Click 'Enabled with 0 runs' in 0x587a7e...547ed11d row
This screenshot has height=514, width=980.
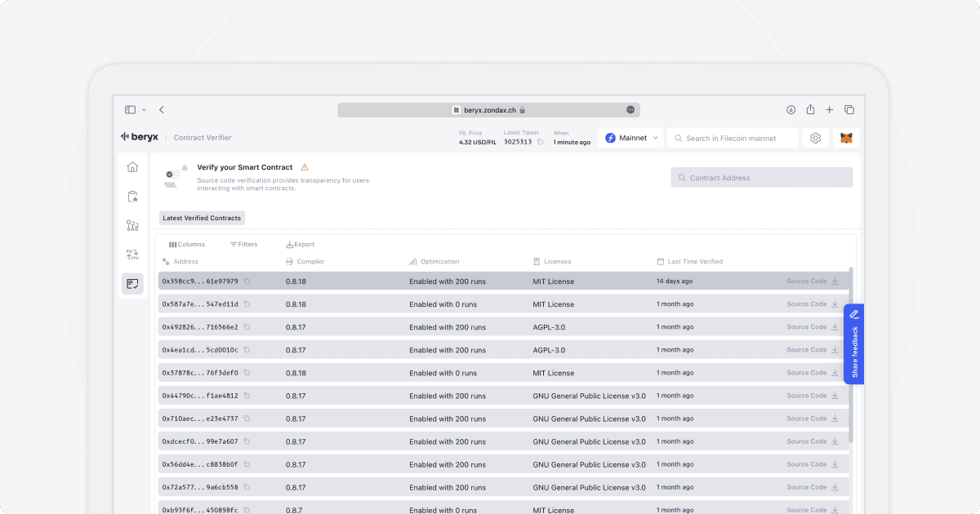click(443, 304)
